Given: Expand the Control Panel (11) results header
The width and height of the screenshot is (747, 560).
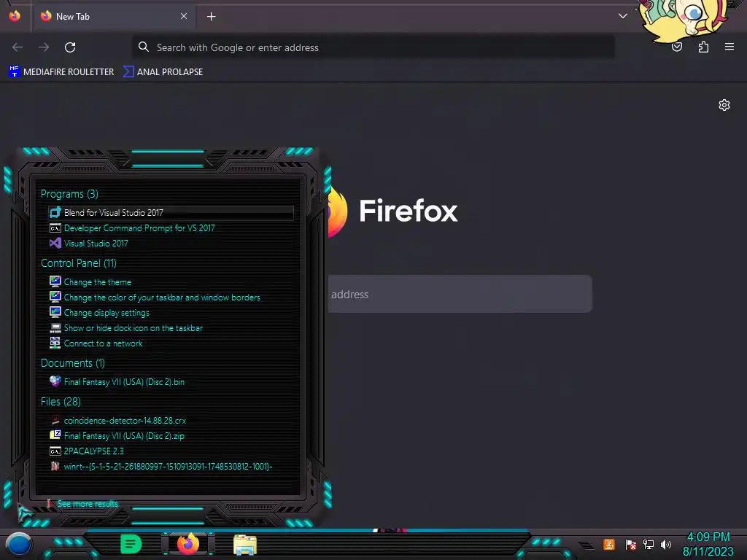Looking at the screenshot, I should click(x=78, y=262).
